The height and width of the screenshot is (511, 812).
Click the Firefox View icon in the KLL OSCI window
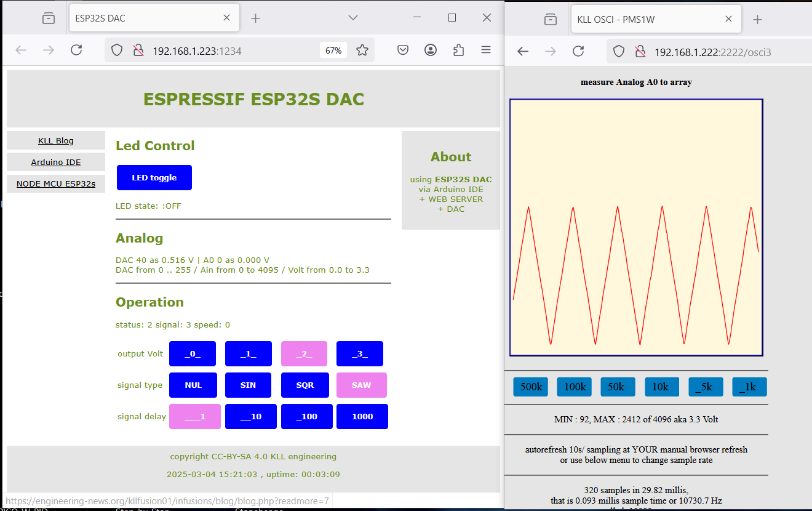pyautogui.click(x=551, y=19)
